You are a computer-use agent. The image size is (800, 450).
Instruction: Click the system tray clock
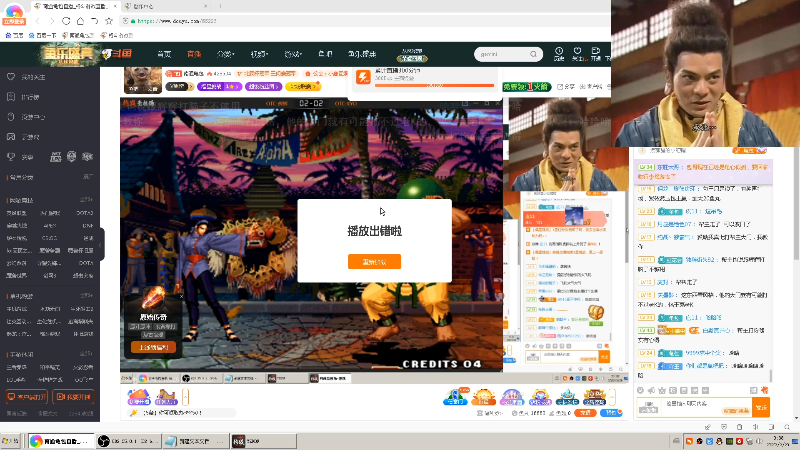779,441
